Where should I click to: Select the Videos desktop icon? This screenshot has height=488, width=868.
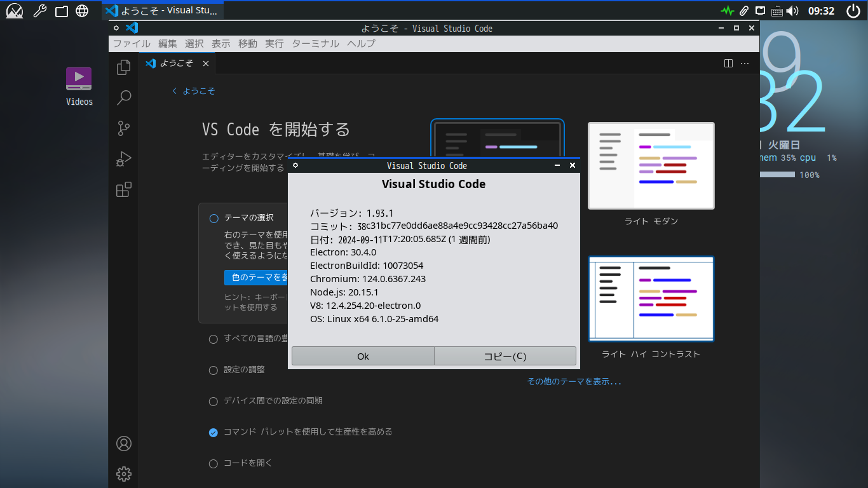[x=79, y=86]
